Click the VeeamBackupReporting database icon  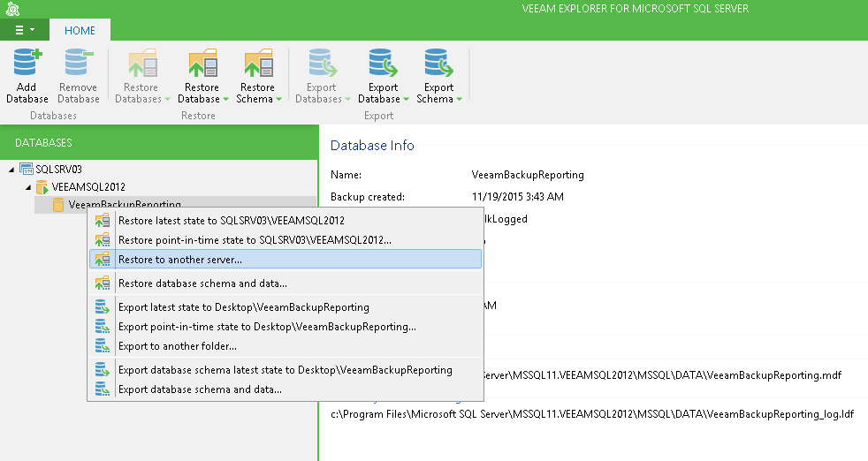tap(57, 205)
